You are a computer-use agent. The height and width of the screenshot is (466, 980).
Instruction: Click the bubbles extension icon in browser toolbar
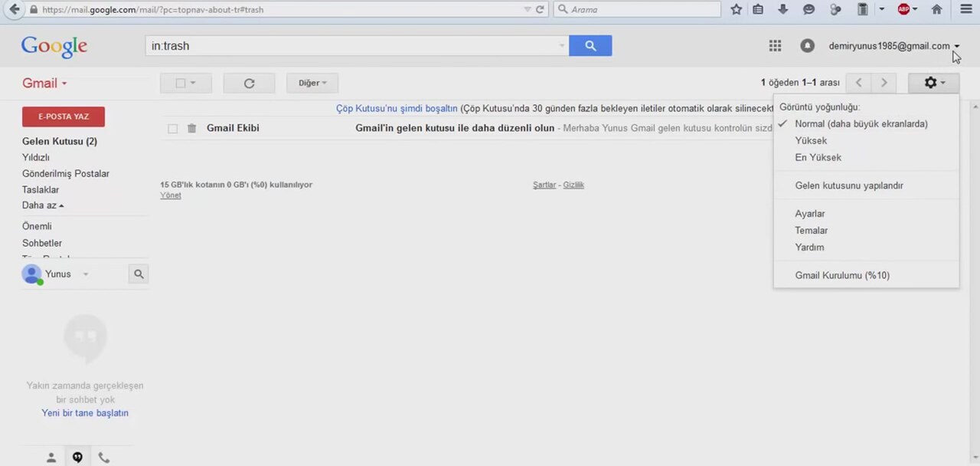pyautogui.click(x=835, y=9)
